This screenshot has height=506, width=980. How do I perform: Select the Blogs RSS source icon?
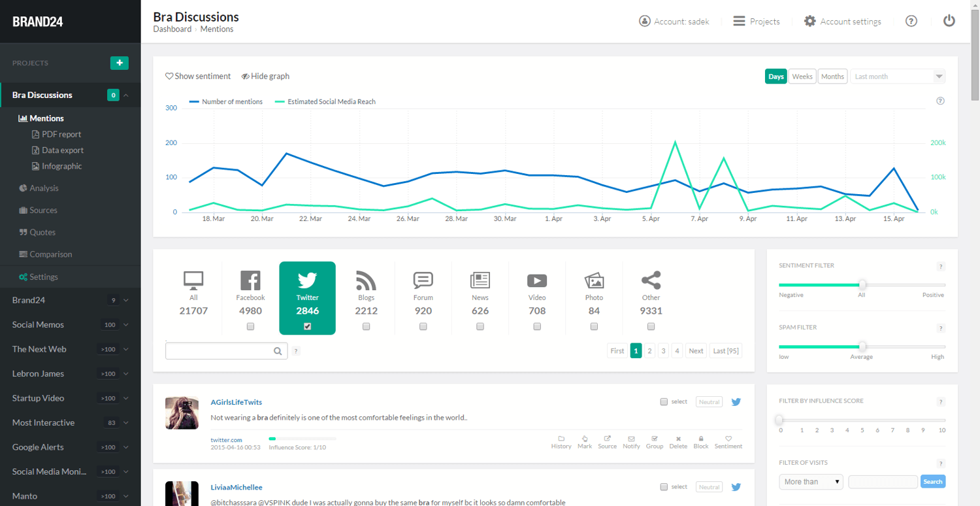(x=366, y=280)
